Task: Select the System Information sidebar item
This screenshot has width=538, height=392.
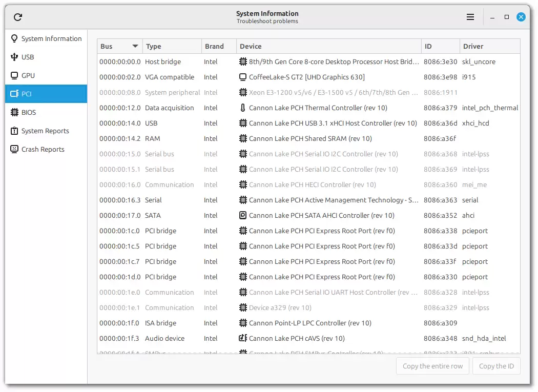Action: pyautogui.click(x=51, y=39)
